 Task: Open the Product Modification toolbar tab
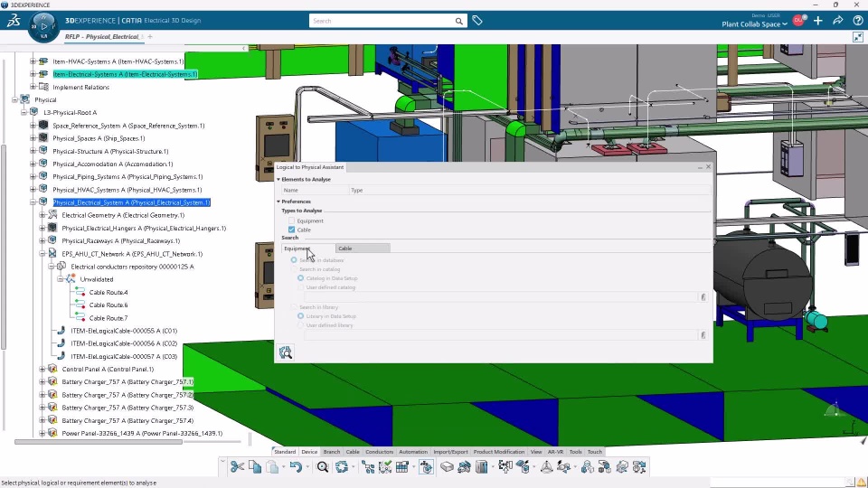click(499, 452)
